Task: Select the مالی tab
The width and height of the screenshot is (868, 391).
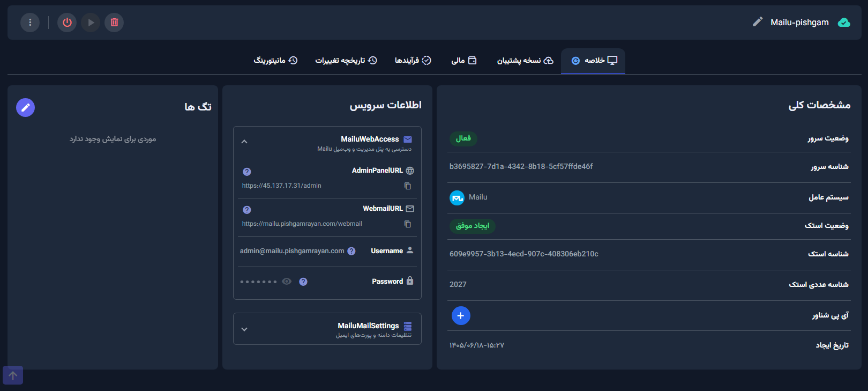Action: pyautogui.click(x=464, y=61)
